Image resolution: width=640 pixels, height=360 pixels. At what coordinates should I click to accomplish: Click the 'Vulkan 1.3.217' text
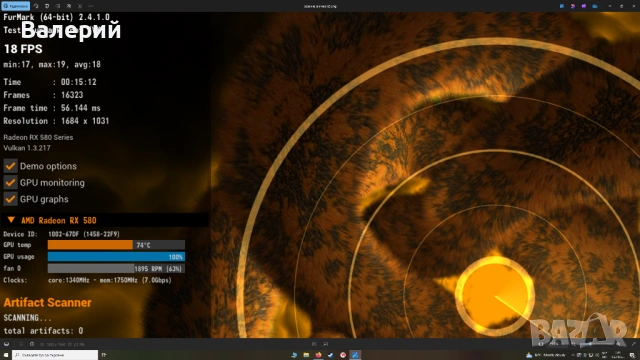pos(27,148)
